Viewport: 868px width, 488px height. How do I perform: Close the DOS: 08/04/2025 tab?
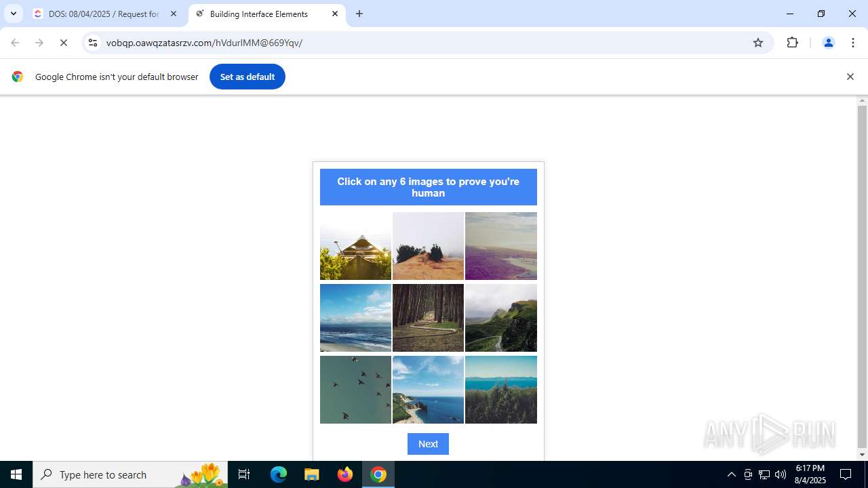(x=174, y=14)
